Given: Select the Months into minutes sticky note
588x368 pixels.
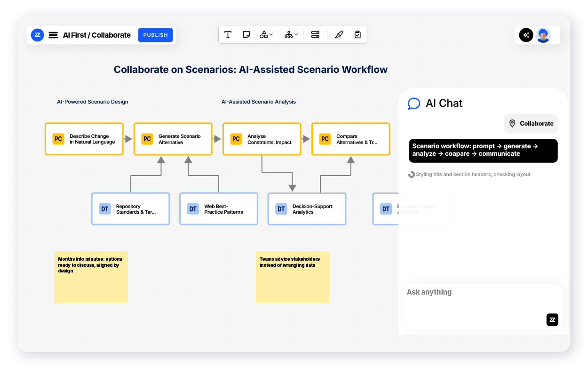Looking at the screenshot, I should [x=91, y=277].
